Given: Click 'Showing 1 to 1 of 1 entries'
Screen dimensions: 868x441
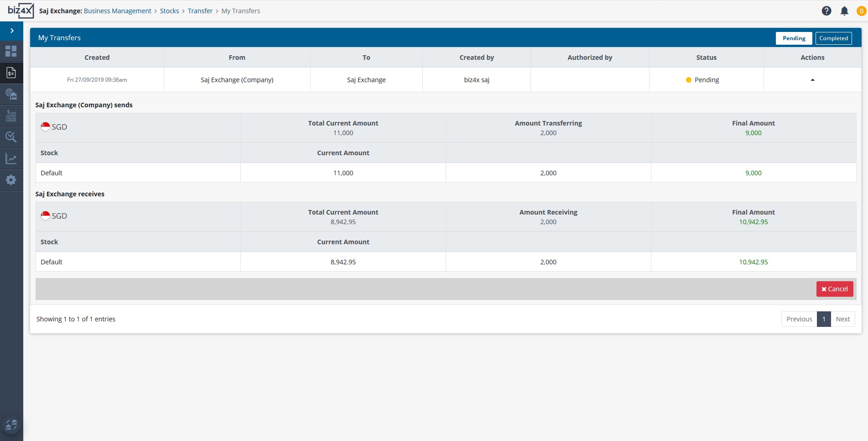Looking at the screenshot, I should tap(76, 319).
